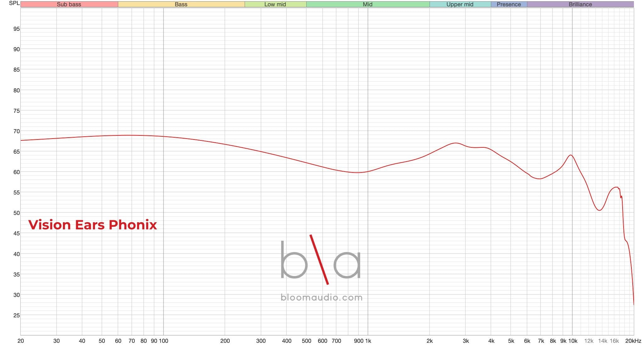This screenshot has height=345, width=644.
Task: Click the 100 frequency axis label
Action: tap(164, 341)
